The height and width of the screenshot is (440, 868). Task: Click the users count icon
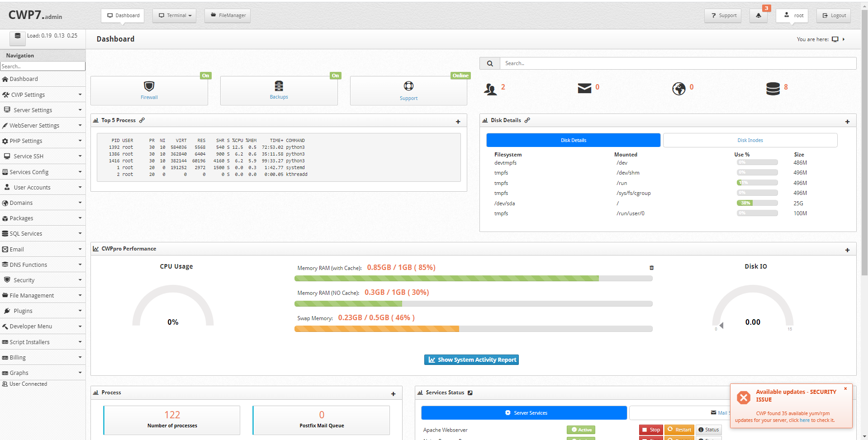tap(490, 89)
